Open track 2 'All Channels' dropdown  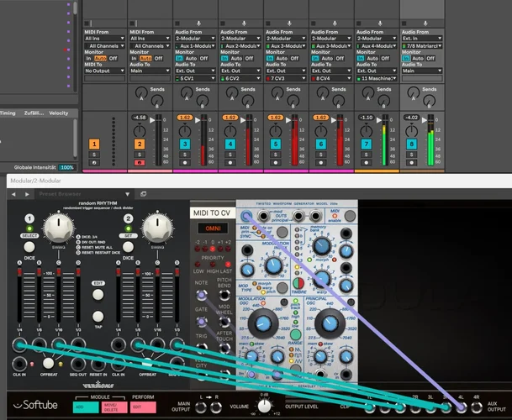click(150, 46)
